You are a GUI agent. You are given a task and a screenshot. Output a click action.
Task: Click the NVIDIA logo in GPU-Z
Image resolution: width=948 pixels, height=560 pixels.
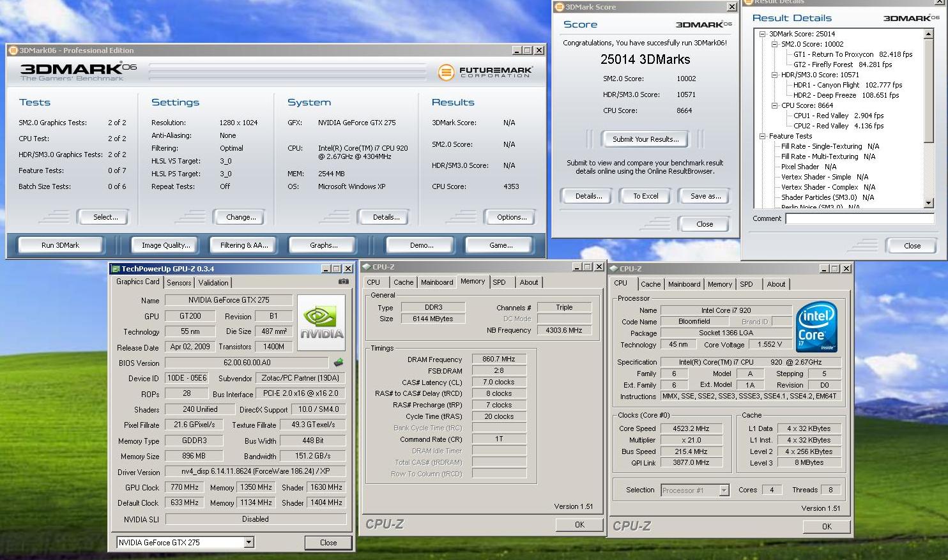coord(322,322)
